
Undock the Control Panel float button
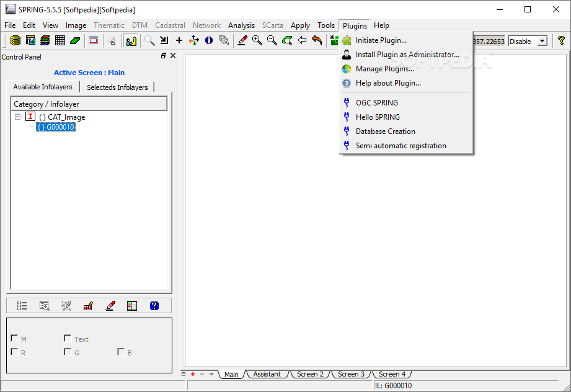164,55
